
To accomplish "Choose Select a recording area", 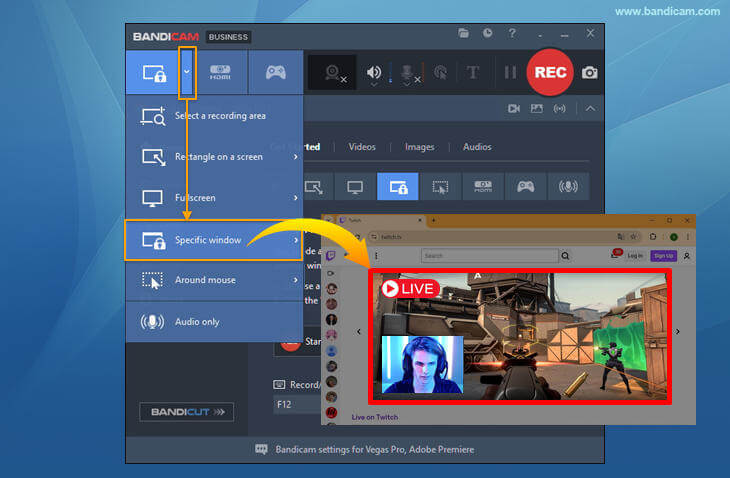I will pyautogui.click(x=214, y=116).
